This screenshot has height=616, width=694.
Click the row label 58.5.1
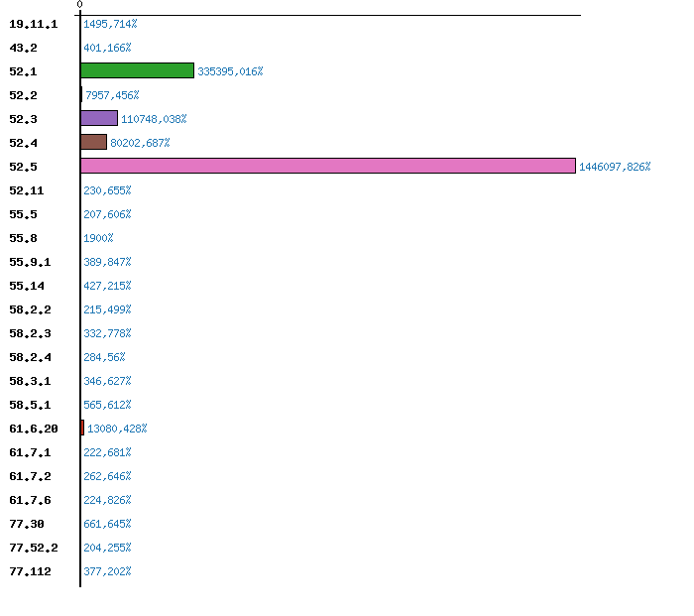[30, 405]
